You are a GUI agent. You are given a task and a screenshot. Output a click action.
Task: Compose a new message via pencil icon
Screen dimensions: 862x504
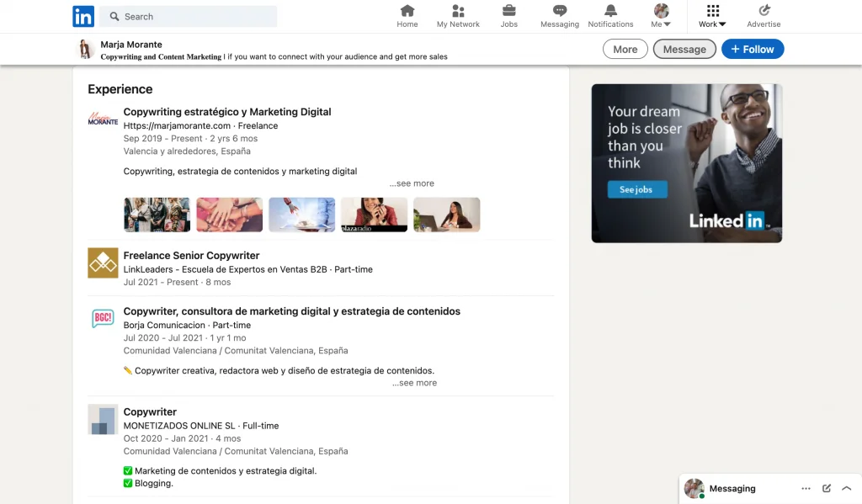(x=827, y=488)
